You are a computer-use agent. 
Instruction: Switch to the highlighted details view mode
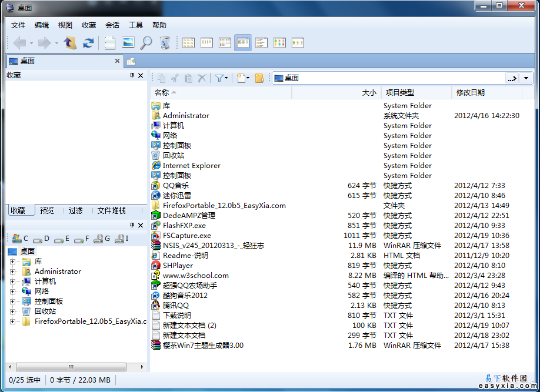pyautogui.click(x=243, y=43)
